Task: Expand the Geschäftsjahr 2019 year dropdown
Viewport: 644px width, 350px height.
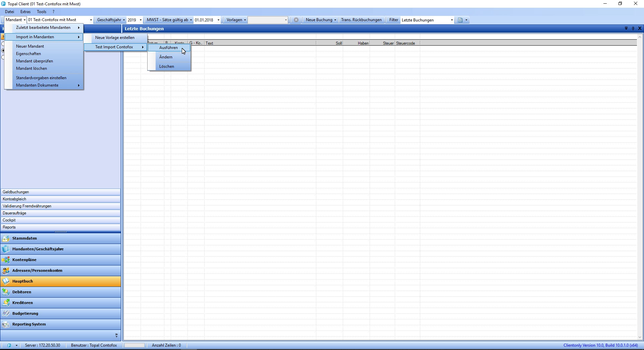Action: pyautogui.click(x=141, y=20)
